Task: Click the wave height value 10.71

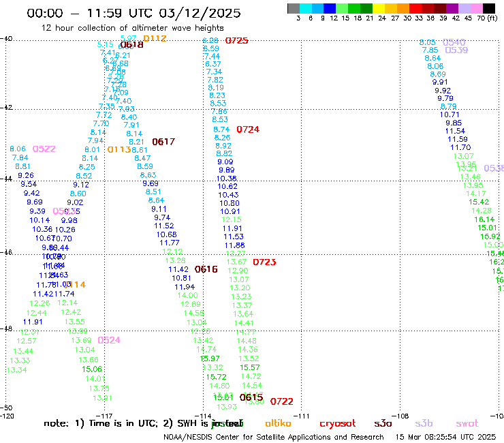Action: point(450,114)
